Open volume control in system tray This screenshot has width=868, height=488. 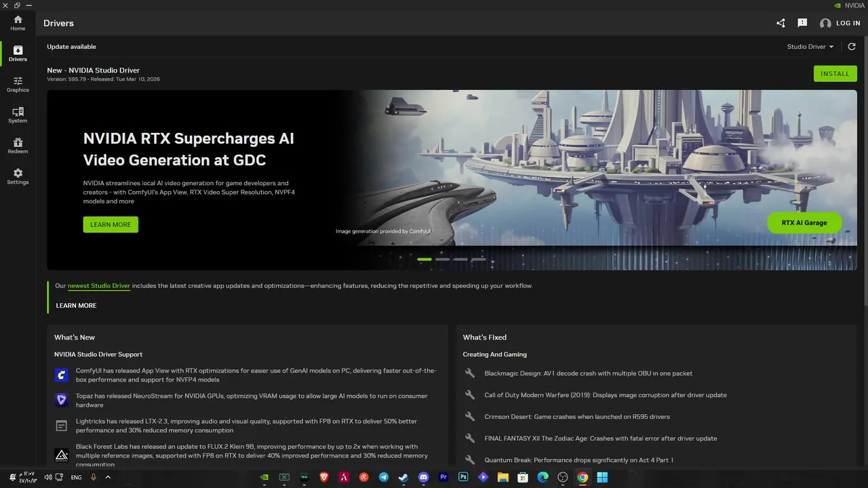click(x=48, y=477)
